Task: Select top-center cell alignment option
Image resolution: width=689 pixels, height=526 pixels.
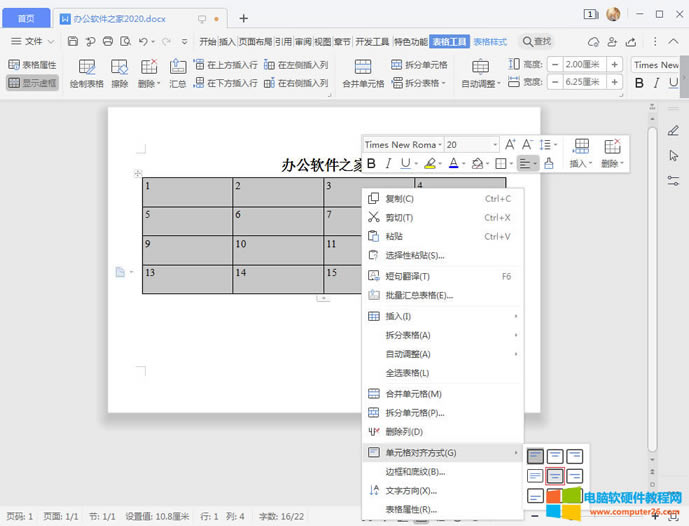Action: tap(555, 456)
